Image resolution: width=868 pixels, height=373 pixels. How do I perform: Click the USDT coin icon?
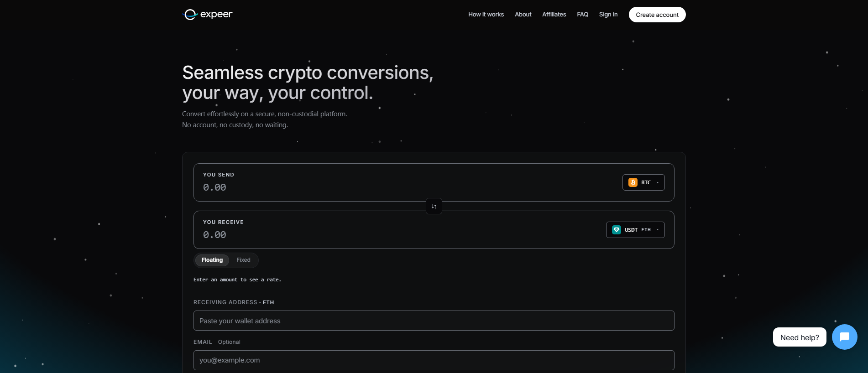(x=617, y=230)
